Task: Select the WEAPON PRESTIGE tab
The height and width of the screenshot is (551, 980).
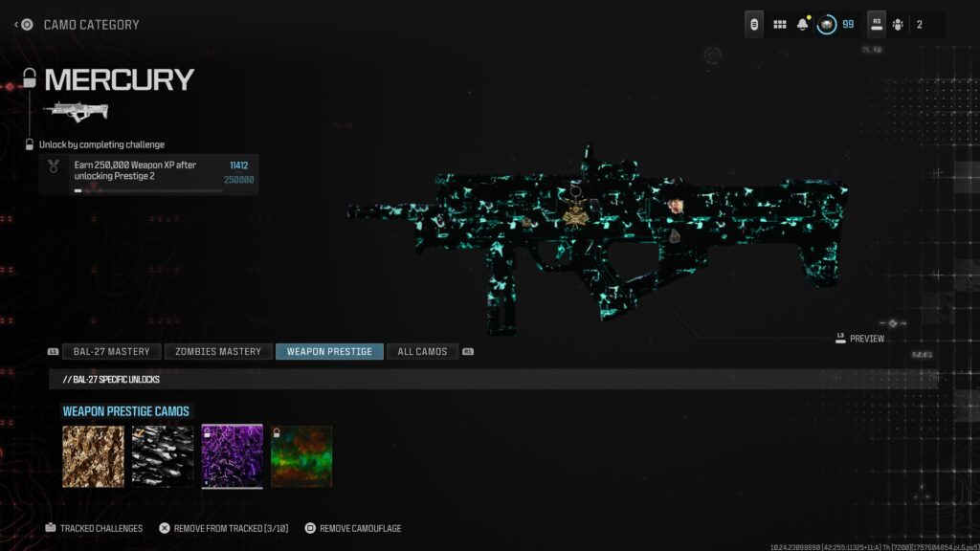Action: [x=329, y=352]
